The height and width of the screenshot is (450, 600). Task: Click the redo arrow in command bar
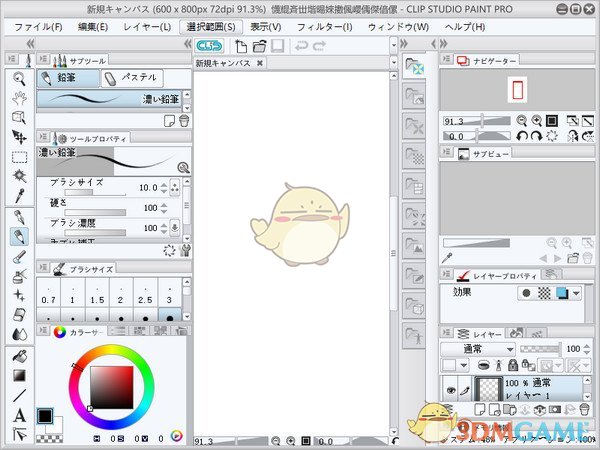[319, 46]
